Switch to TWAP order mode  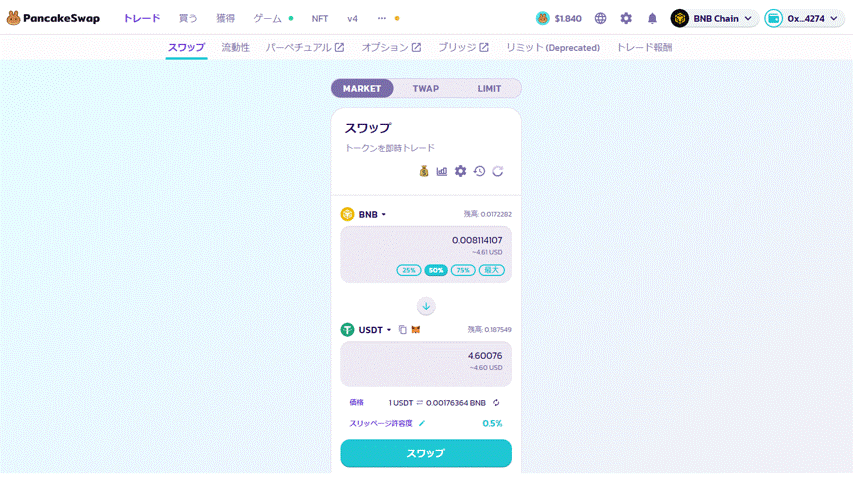tap(425, 89)
